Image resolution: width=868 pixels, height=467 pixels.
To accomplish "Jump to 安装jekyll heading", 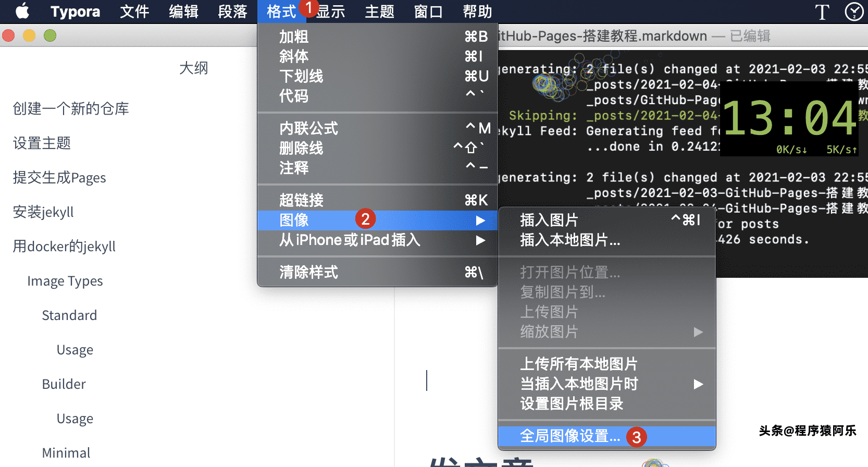I will [x=43, y=212].
